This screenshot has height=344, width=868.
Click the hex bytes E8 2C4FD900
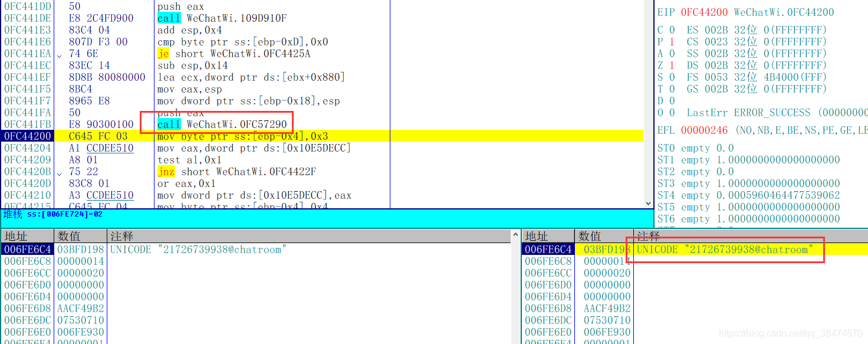(x=101, y=18)
